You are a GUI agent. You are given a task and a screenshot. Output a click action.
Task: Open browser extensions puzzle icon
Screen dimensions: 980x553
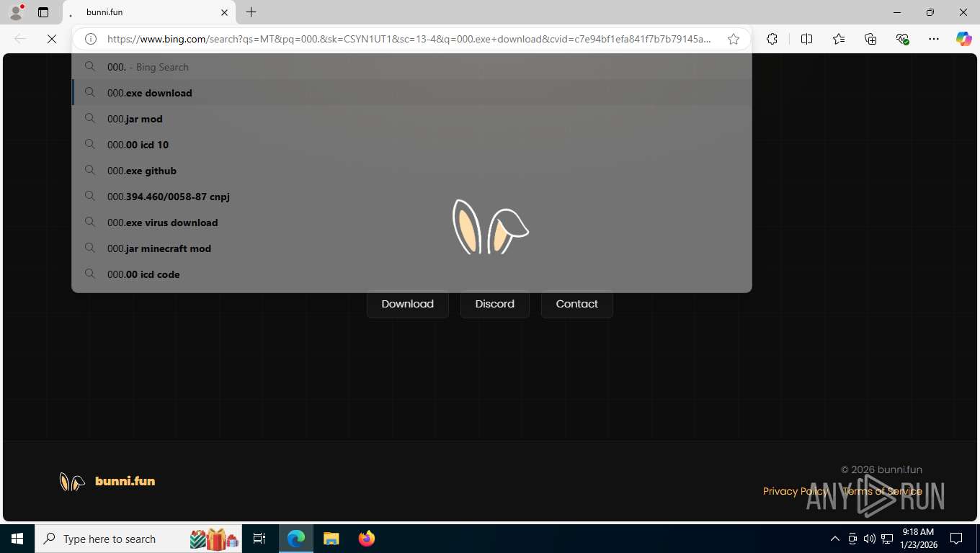pyautogui.click(x=772, y=39)
